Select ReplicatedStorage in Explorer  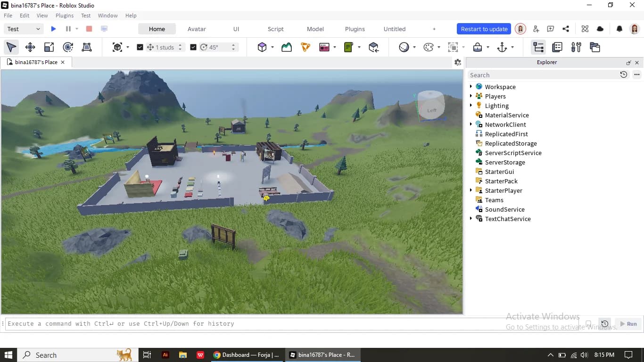(511, 143)
